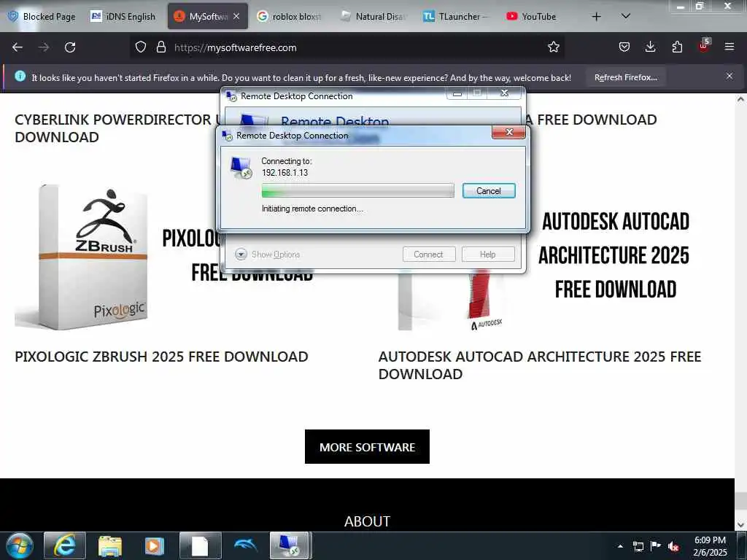The width and height of the screenshot is (747, 560).
Task: Switch to the TLauncher tab
Action: tap(456, 17)
